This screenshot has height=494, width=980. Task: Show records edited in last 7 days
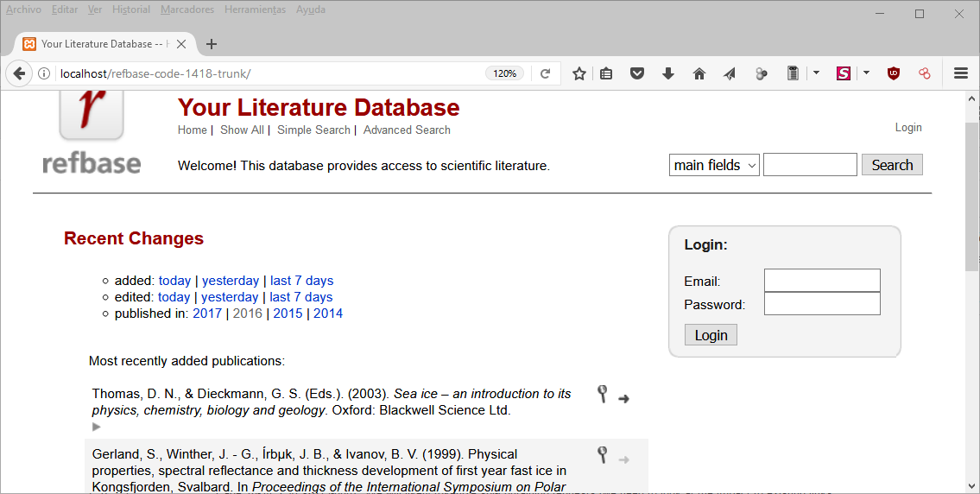pos(300,296)
